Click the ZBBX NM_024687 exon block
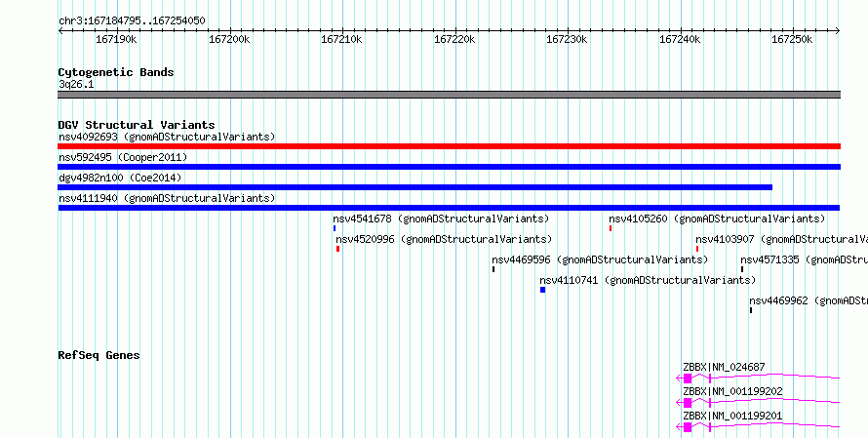The image size is (868, 438). [x=688, y=378]
